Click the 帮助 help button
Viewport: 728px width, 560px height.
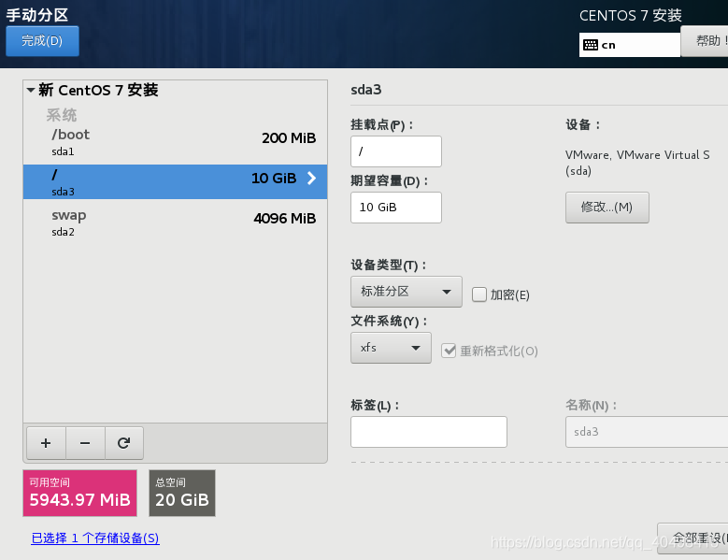click(705, 41)
